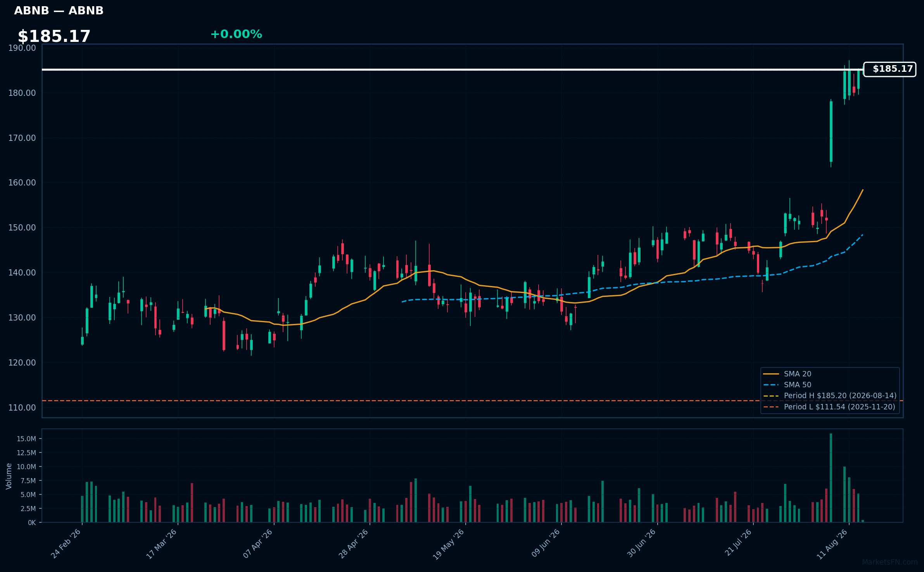The width and height of the screenshot is (924, 572).
Task: Click the 28 Apr '26 date label
Action: [354, 544]
